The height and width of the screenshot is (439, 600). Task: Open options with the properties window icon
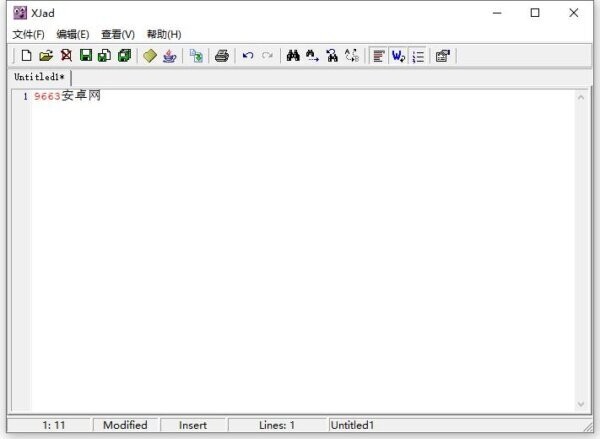pos(443,56)
